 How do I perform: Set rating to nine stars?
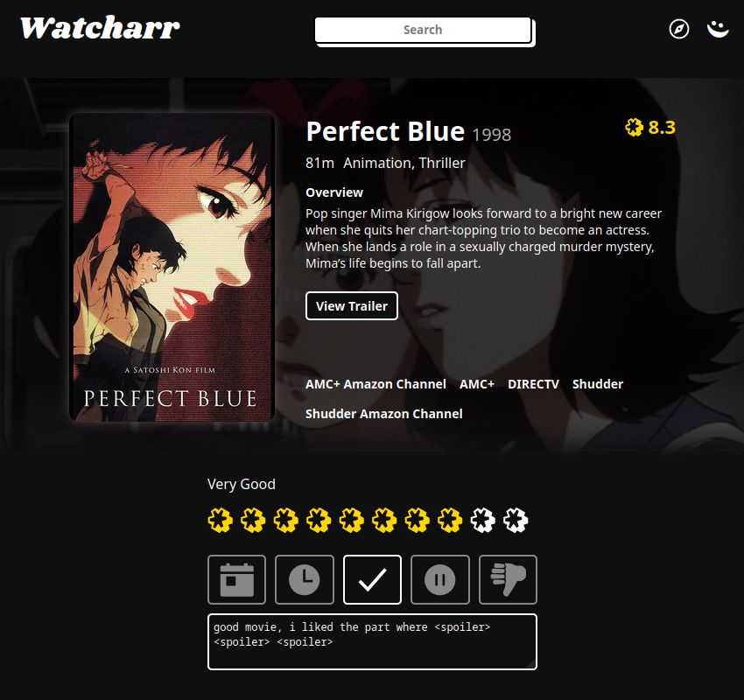pyautogui.click(x=483, y=521)
